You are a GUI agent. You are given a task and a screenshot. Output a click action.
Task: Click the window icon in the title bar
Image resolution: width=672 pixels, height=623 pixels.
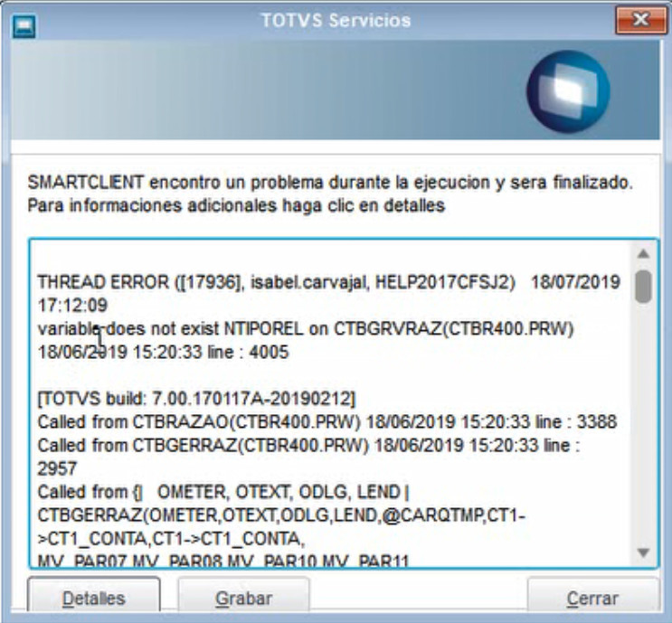(24, 26)
